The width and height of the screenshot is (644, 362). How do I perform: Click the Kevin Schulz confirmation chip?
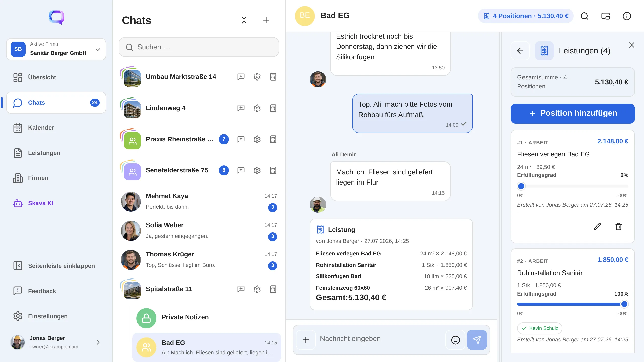(540, 328)
